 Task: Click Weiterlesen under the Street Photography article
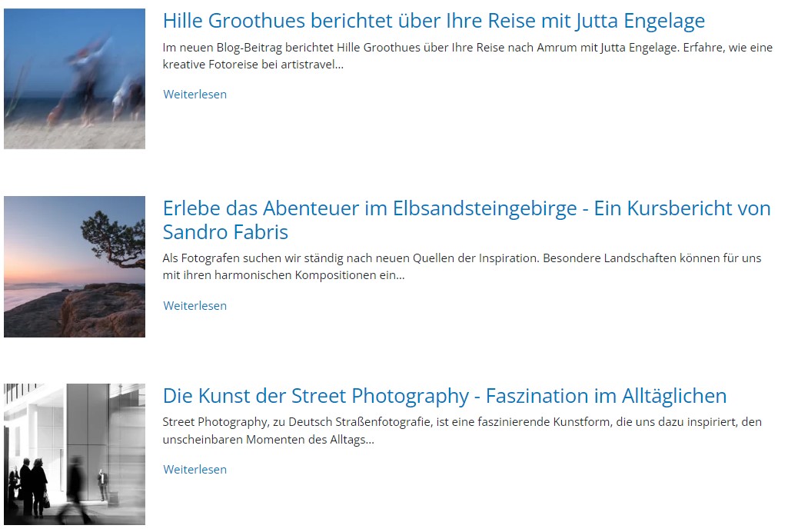pyautogui.click(x=195, y=469)
